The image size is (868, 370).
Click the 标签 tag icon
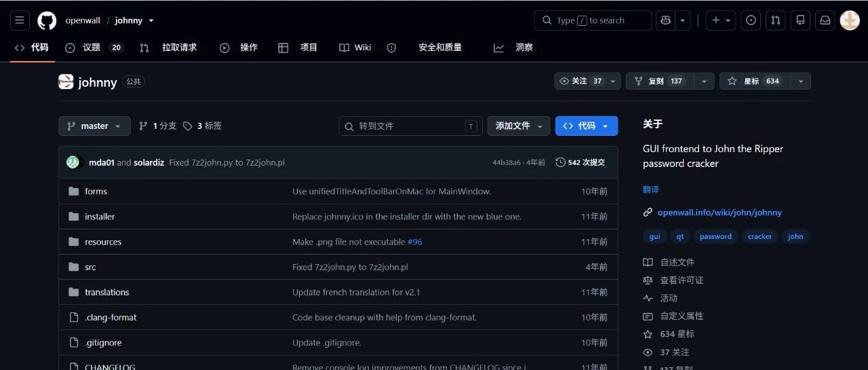[x=188, y=126]
